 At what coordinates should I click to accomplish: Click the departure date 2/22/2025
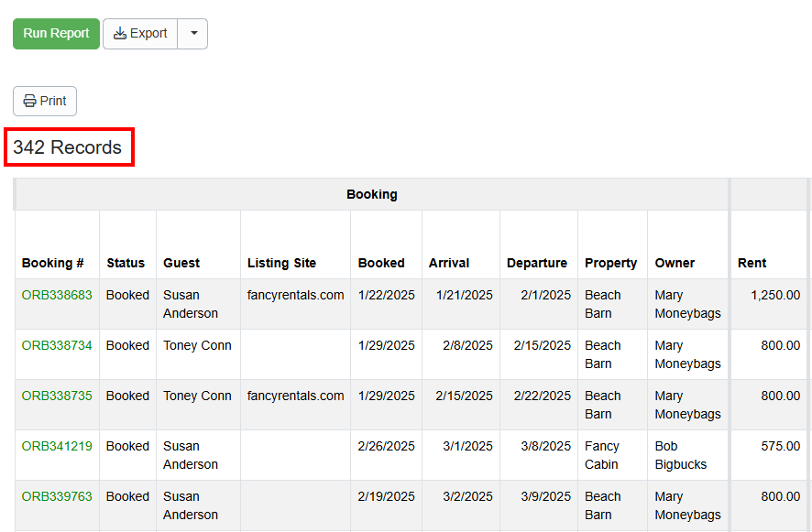pyautogui.click(x=543, y=396)
